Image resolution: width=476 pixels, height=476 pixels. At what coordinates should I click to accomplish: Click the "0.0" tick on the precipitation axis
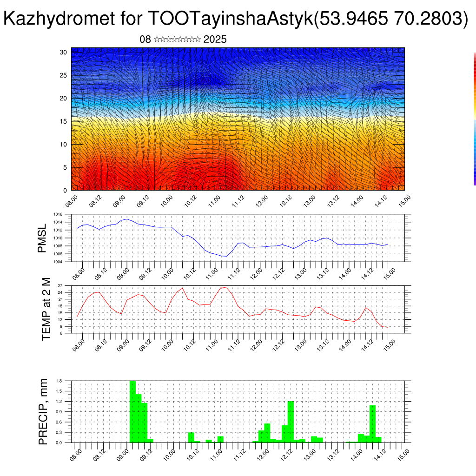tap(59, 443)
